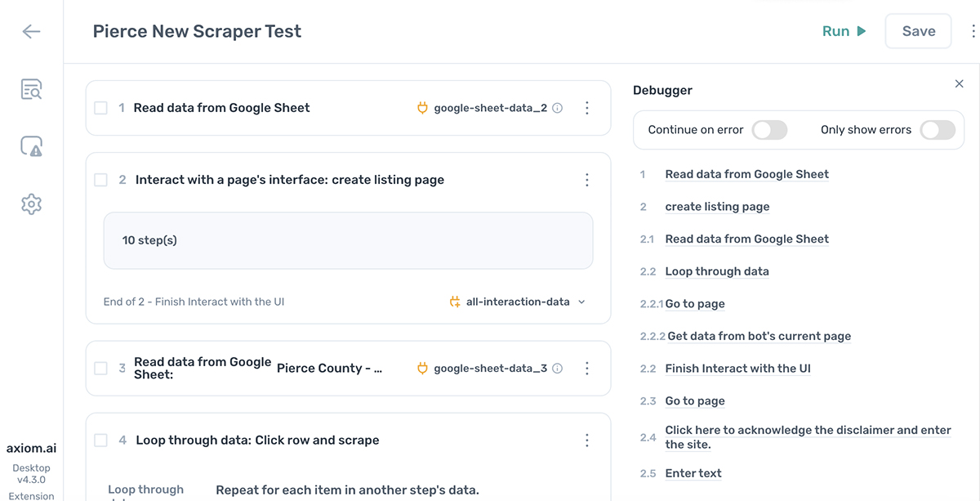
Task: Open the settings gear in sidebar
Action: tap(31, 204)
